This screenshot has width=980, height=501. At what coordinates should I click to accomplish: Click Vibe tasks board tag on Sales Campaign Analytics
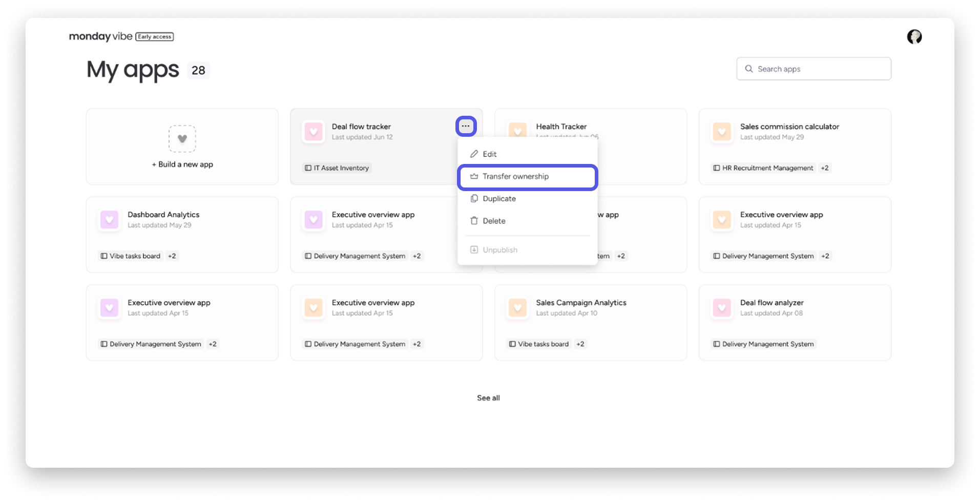tap(539, 344)
